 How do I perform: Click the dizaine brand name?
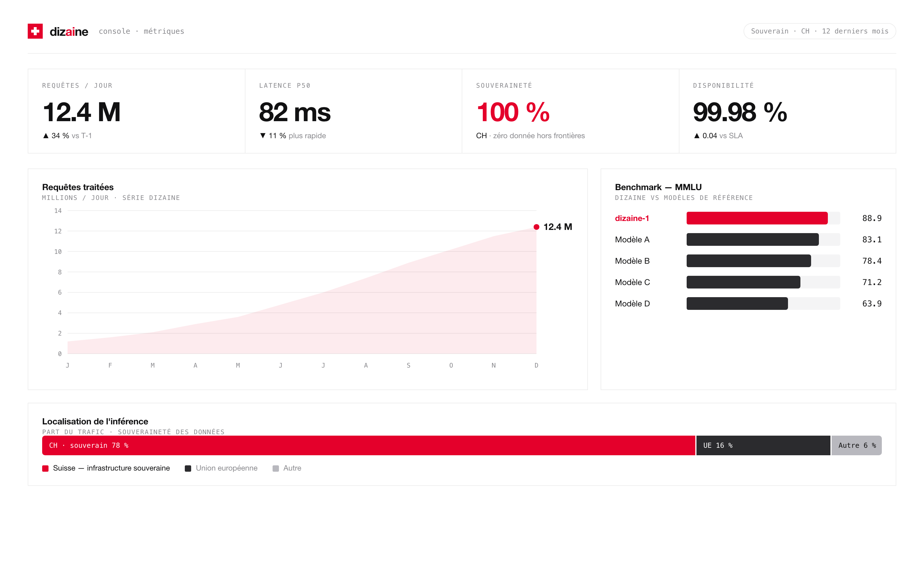click(69, 32)
